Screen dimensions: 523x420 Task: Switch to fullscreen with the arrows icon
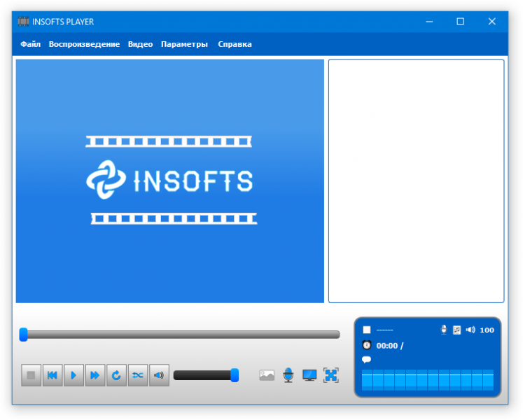click(x=331, y=375)
